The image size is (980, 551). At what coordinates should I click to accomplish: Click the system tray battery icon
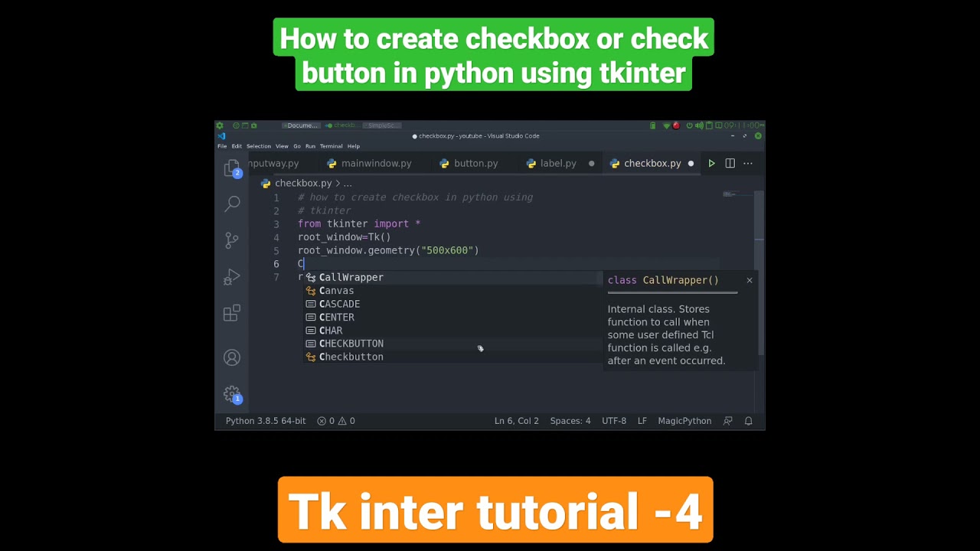(653, 126)
